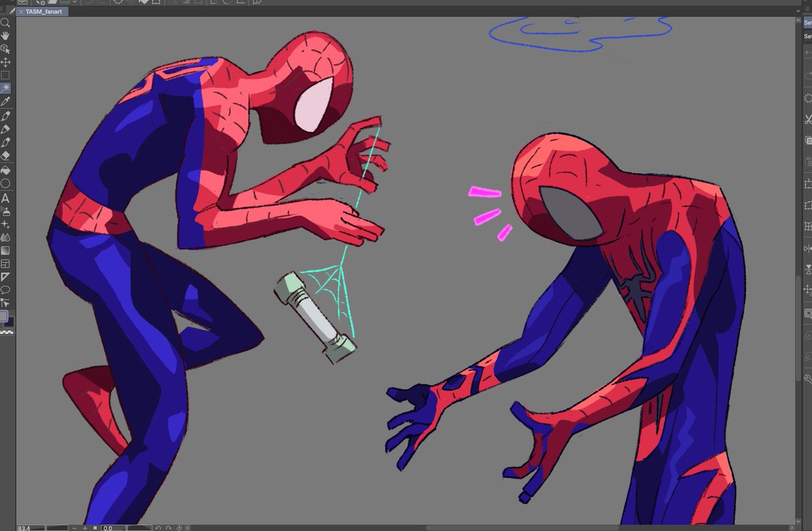Screen dimensions: 812x531
Task: Rotate canvas right with clockwise arrow
Action: (x=168, y=528)
